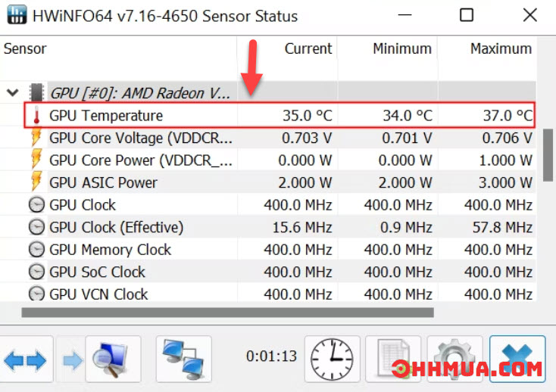Click the maximum effective clock value 57.8 MHz
Viewport: 556px width, 392px height.
coord(502,227)
